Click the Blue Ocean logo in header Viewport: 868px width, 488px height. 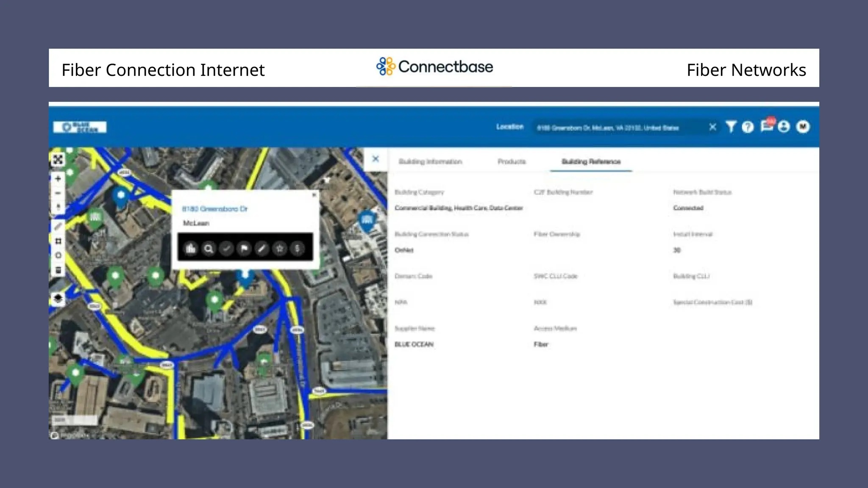click(x=80, y=127)
